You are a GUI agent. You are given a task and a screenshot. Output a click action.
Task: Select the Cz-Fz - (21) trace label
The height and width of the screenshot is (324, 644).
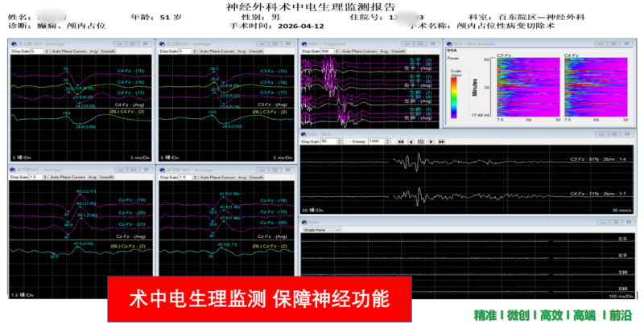[x=132, y=224]
